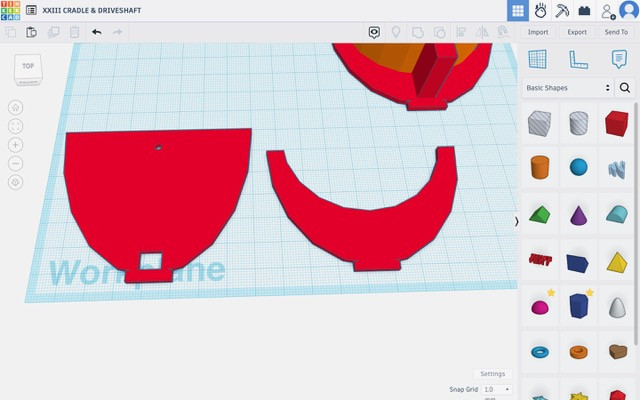Zoom in using the plus button
640x400 pixels.
(15, 145)
